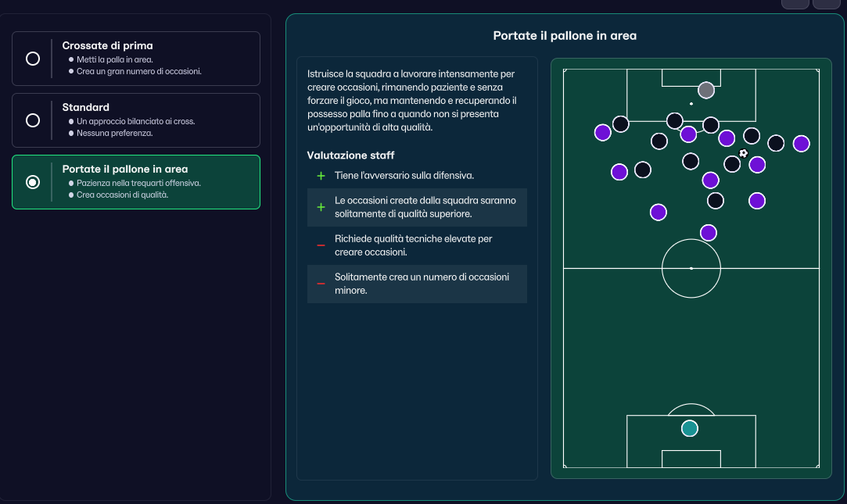Click the green plus beside Le occasioni create
The height and width of the screenshot is (504, 847).
(321, 207)
